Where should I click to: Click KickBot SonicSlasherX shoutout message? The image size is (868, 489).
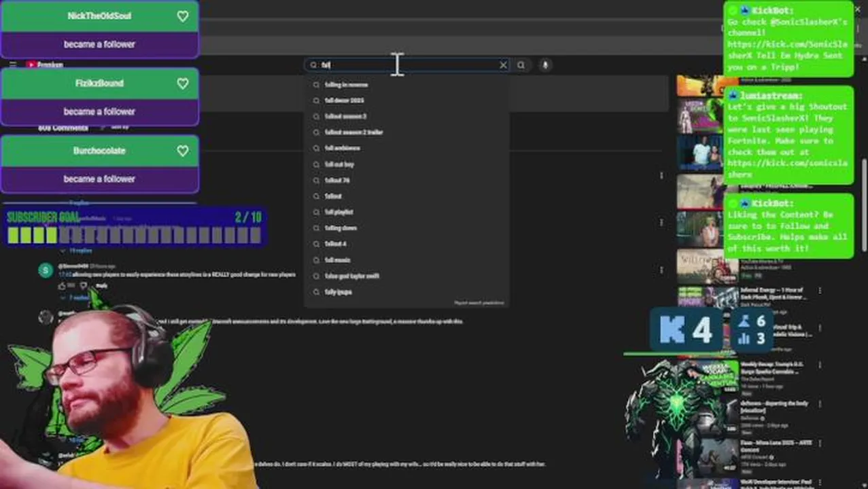[x=788, y=39]
